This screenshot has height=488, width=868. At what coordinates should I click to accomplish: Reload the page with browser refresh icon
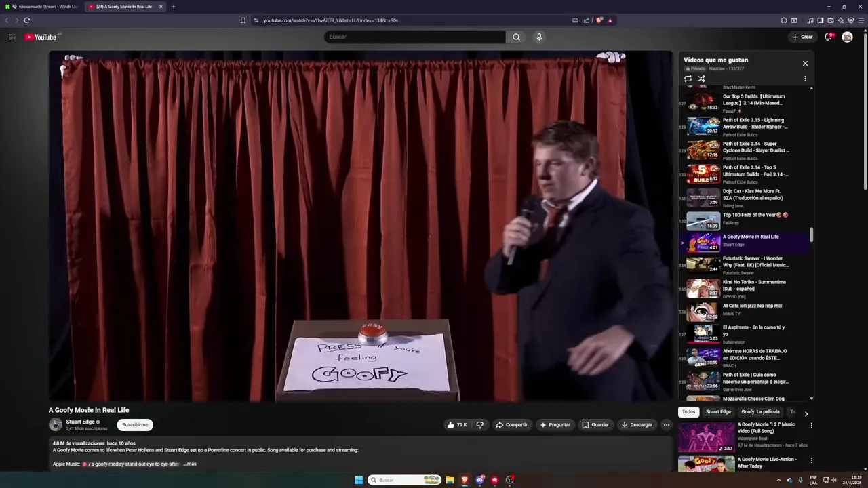[x=27, y=20]
